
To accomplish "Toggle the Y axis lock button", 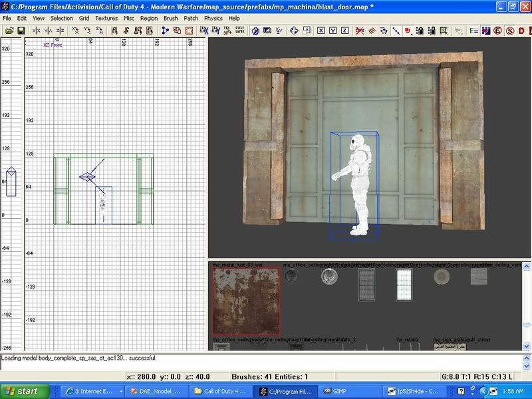I will click(333, 31).
